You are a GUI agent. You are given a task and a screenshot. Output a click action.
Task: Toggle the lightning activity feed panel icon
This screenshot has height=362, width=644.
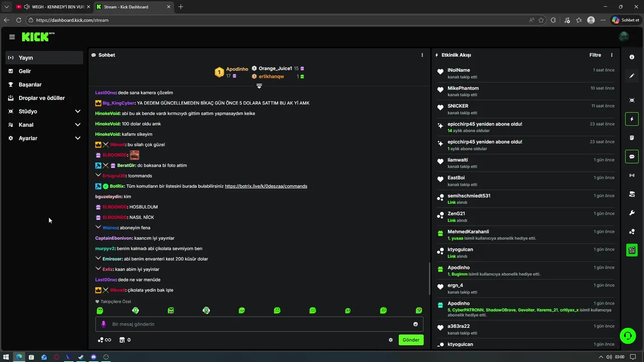click(x=632, y=119)
